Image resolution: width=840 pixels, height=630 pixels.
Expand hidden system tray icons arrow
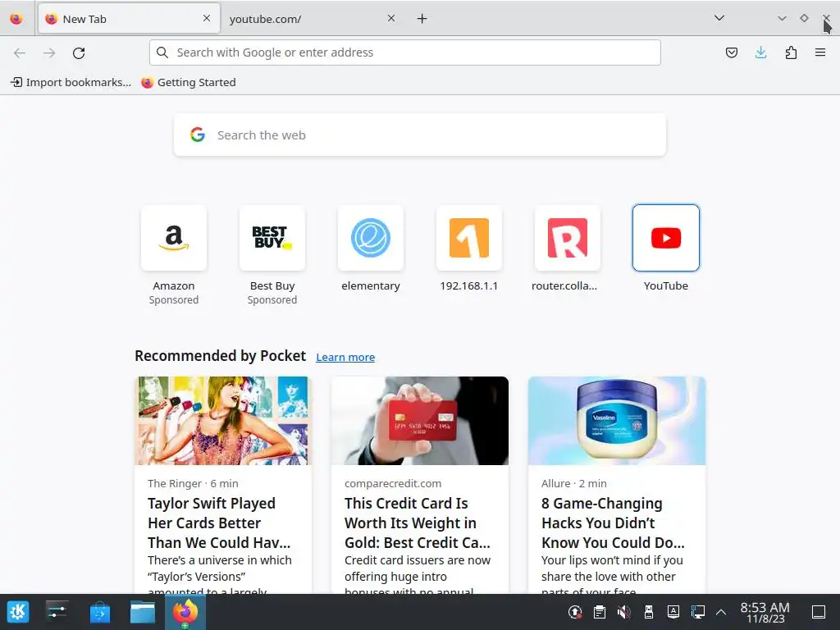pos(721,612)
